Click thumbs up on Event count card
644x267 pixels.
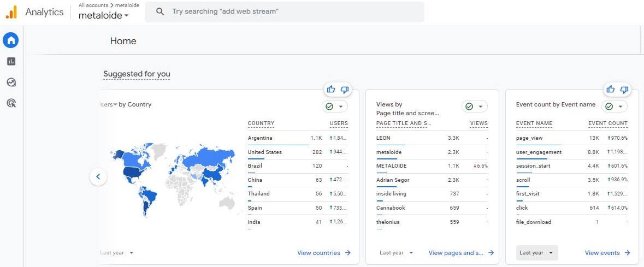coord(610,89)
